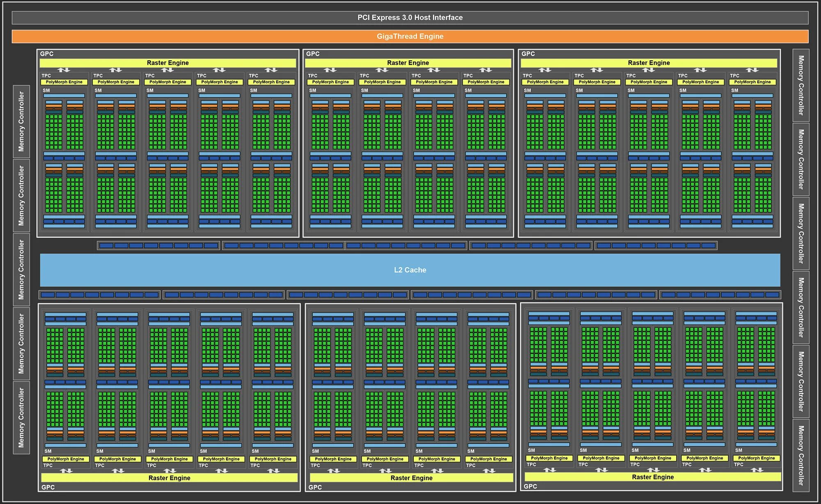Click last PolyMorph Engine in top-right GPC
This screenshot has width=821, height=504.
coord(752,82)
